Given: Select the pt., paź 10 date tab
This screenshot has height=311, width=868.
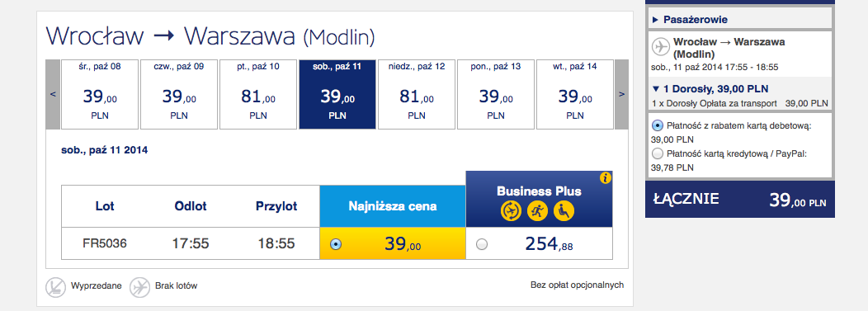Looking at the screenshot, I should coord(258,95).
